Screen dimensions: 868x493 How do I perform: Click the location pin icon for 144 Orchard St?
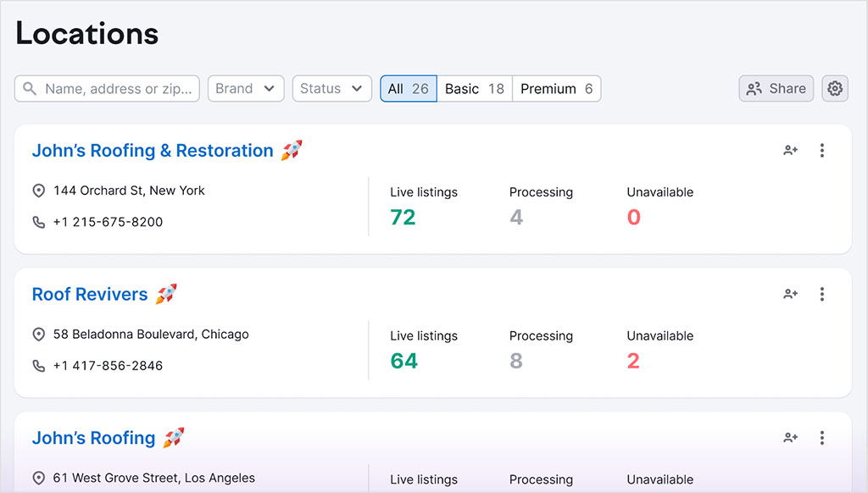tap(38, 191)
